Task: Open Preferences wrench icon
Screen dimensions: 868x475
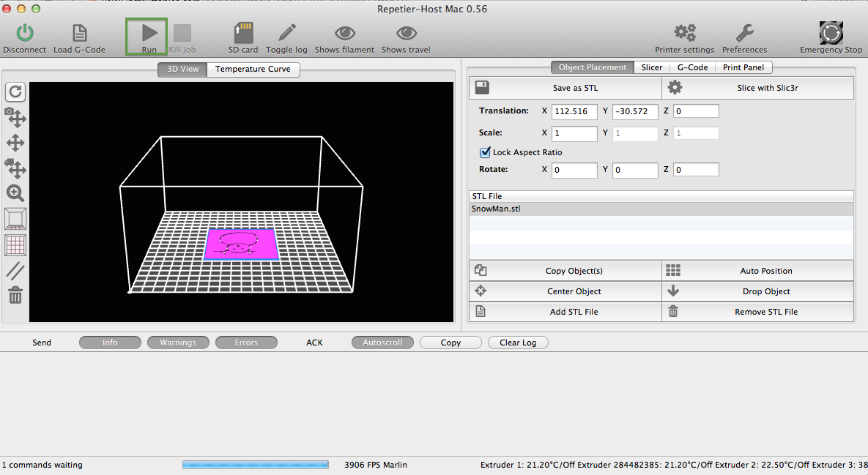Action: [x=744, y=33]
